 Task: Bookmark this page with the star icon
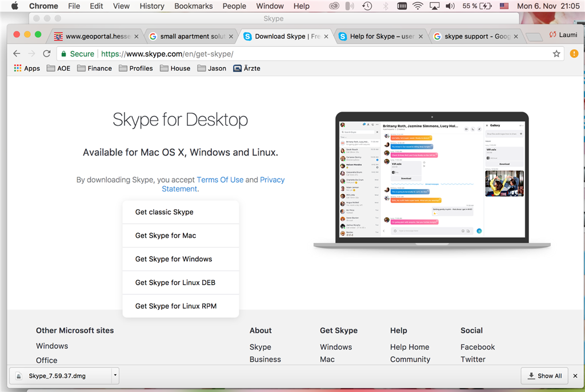pyautogui.click(x=556, y=54)
